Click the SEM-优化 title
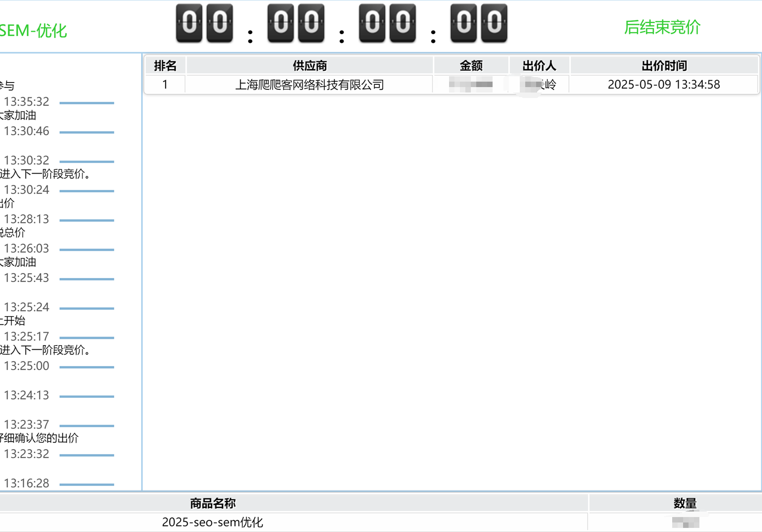 (x=33, y=31)
